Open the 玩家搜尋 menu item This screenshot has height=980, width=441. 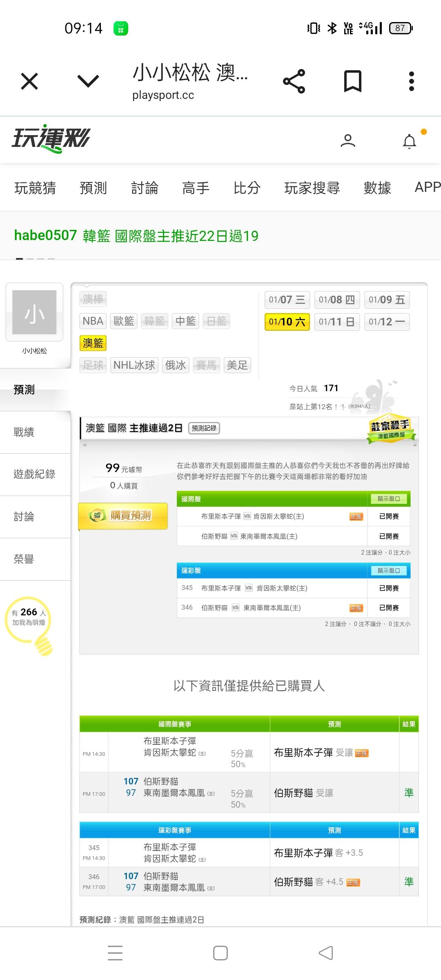click(312, 188)
